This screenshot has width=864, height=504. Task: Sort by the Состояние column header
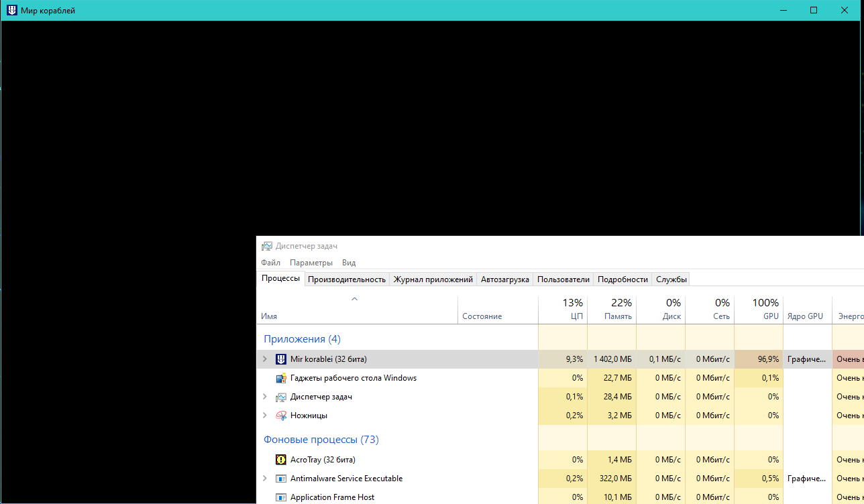[x=498, y=311]
